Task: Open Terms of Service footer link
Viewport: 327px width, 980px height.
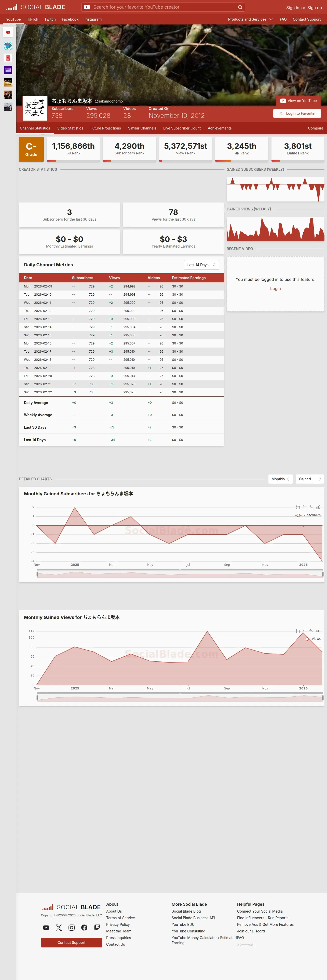Action: click(120, 918)
